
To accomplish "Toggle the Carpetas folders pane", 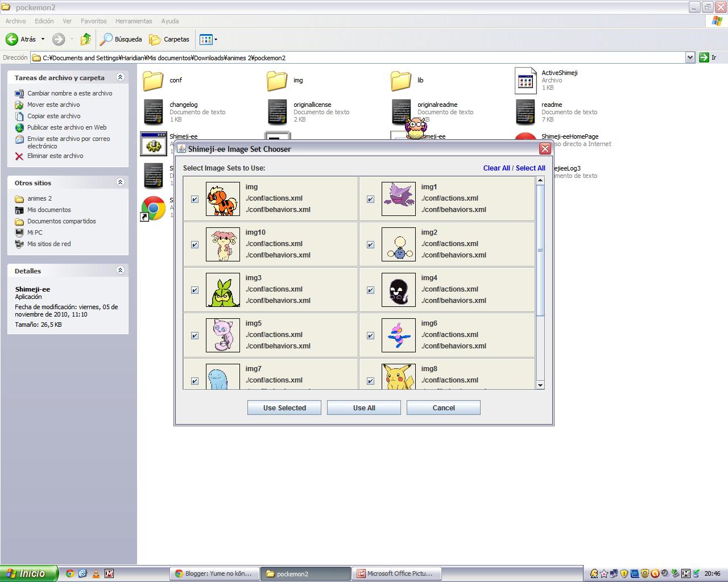I will point(169,39).
